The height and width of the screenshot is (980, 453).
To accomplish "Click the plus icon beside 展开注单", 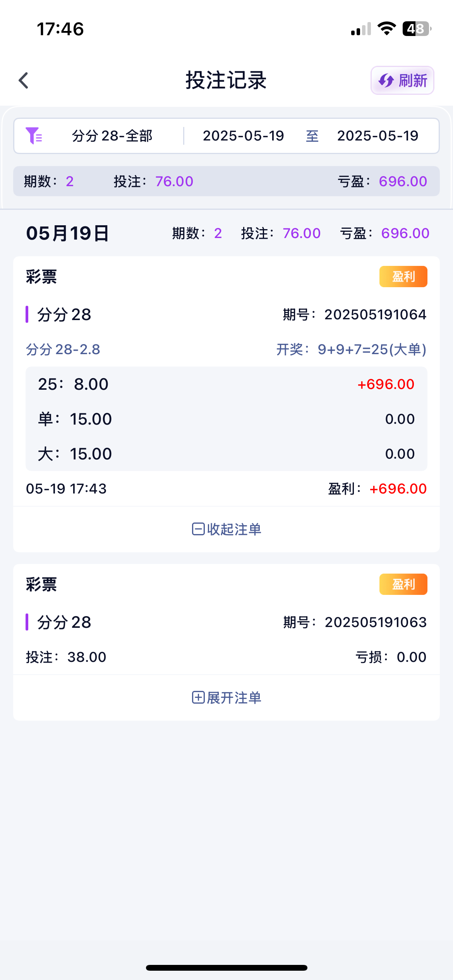I will [198, 697].
